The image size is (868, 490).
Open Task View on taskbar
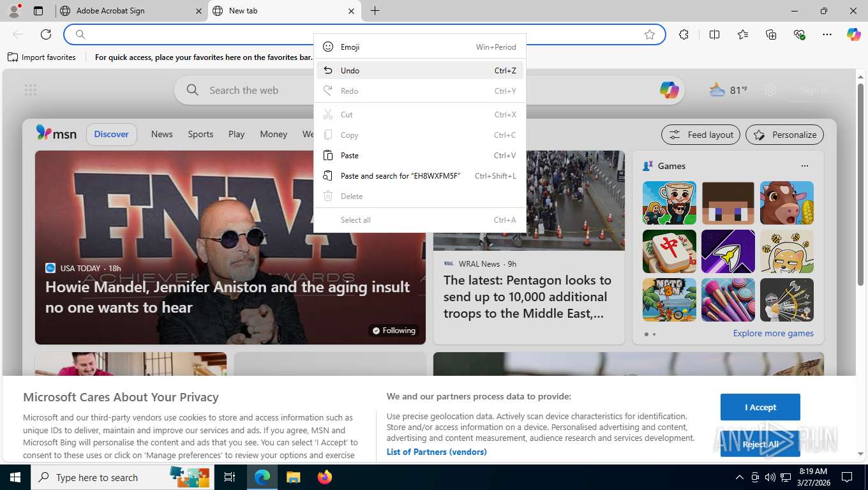pos(230,477)
